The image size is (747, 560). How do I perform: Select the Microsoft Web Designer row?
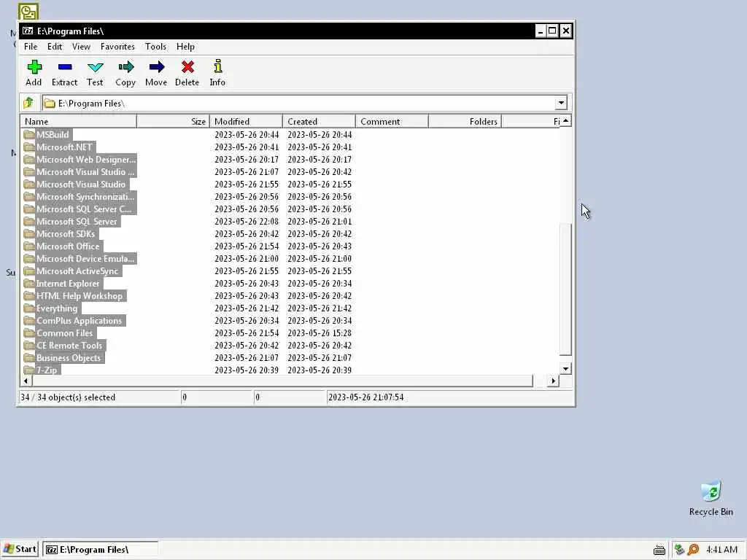[290, 160]
